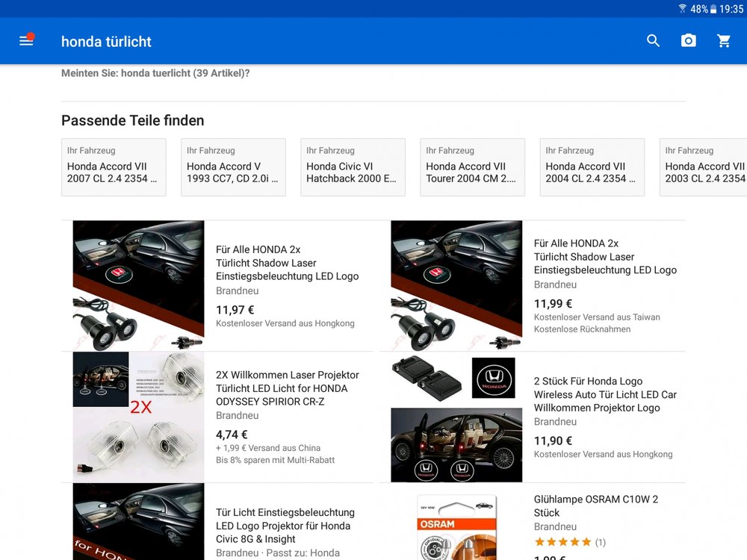
Task: Open the shopping cart
Action: pyautogui.click(x=723, y=41)
